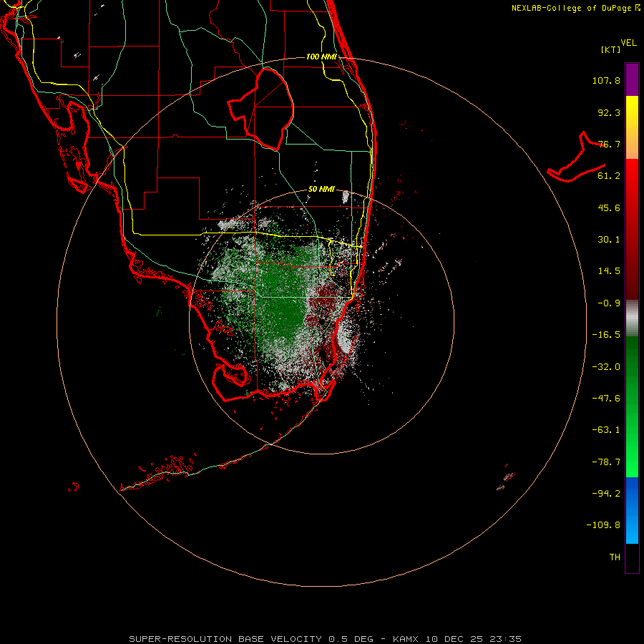Click the 92.3 value on velocity scale
644x644 pixels.
[609, 112]
